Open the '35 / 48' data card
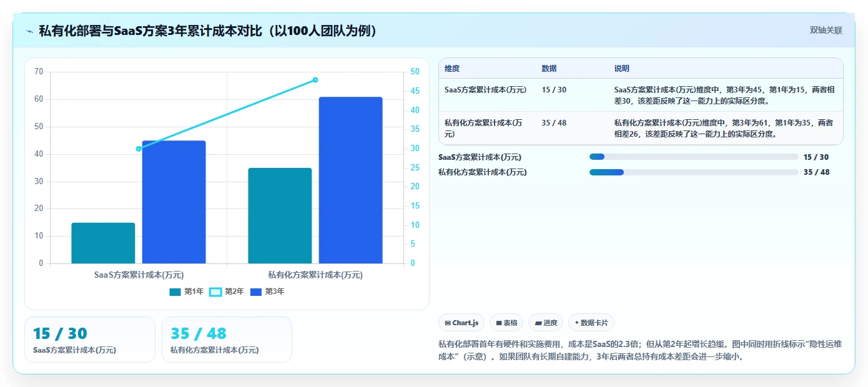Screen dimensions: 868x387 pos(227,340)
